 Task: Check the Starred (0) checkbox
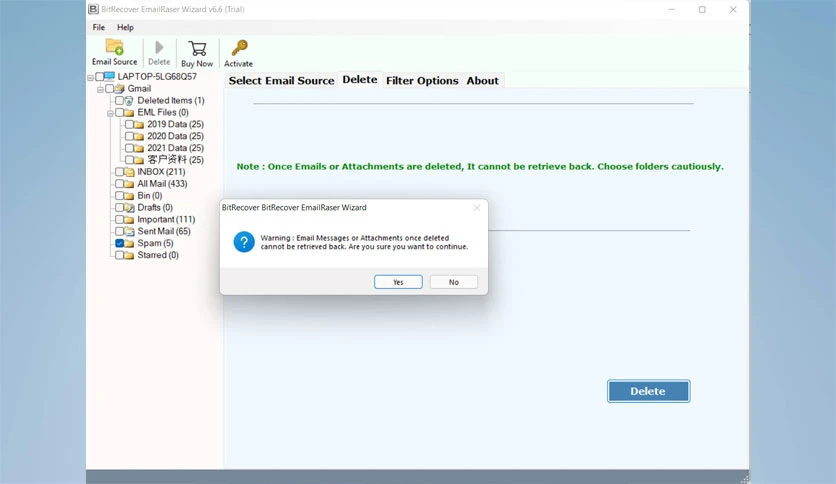click(x=119, y=255)
